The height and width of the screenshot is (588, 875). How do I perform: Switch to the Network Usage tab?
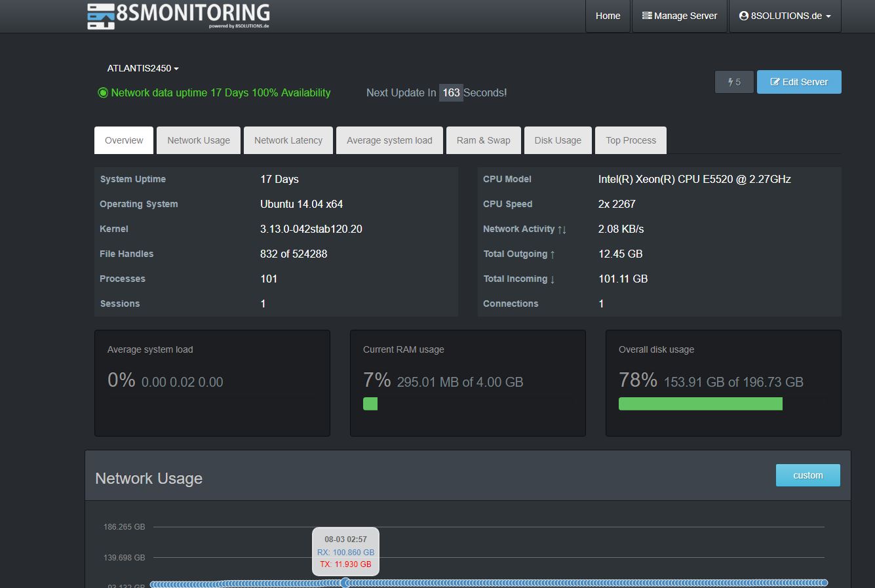click(x=199, y=140)
